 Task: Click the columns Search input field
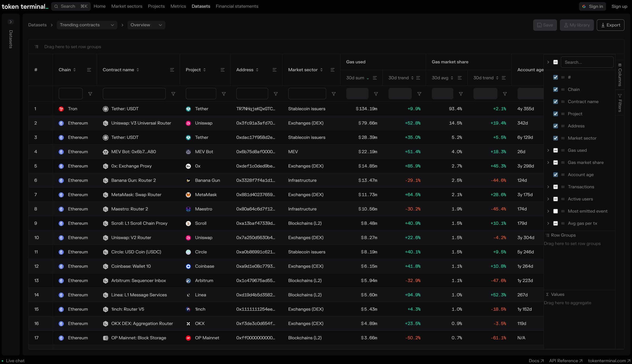coord(587,62)
